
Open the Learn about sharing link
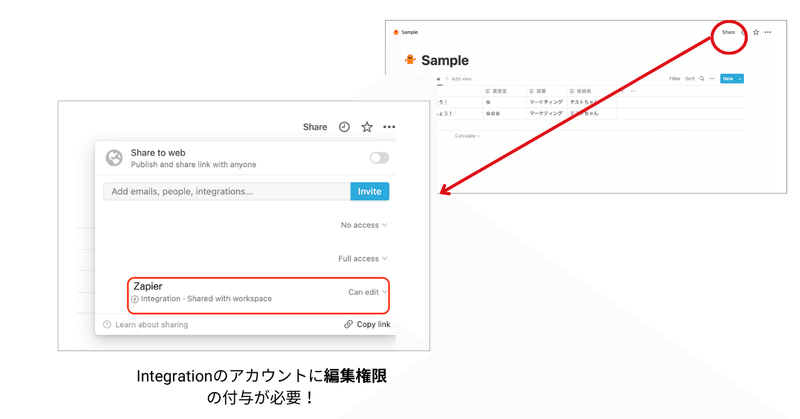tap(152, 325)
